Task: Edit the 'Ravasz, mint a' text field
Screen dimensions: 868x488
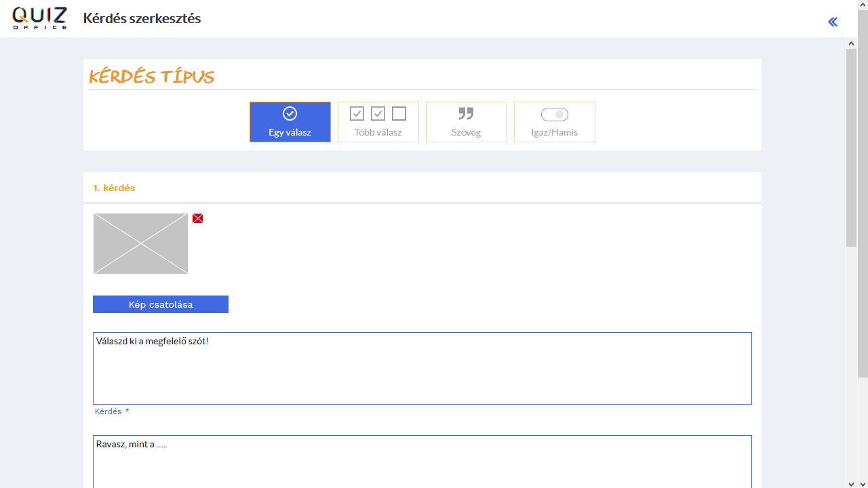Action: click(422, 462)
